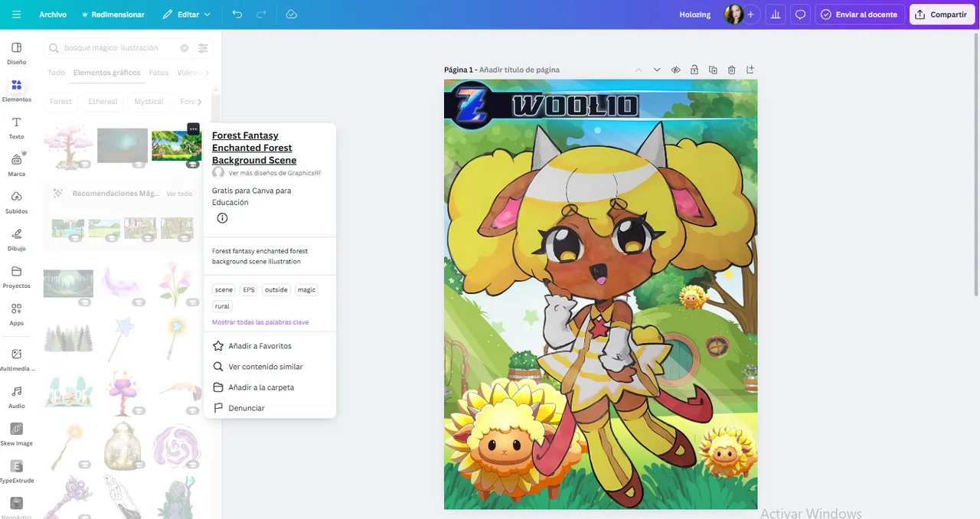
Task: Check cloud save status icon
Action: pyautogui.click(x=291, y=15)
